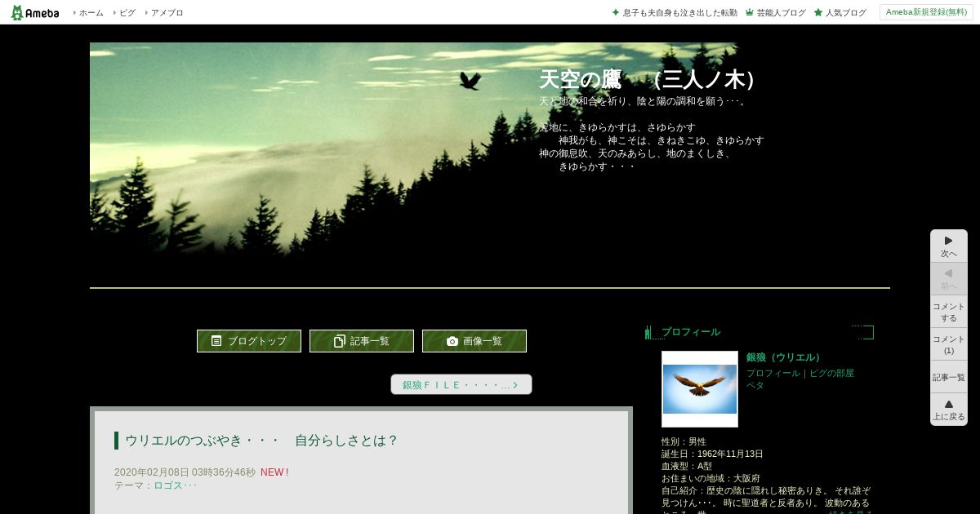Click the document icon on ブログトップ
Image resolution: width=980 pixels, height=514 pixels.
coord(216,341)
